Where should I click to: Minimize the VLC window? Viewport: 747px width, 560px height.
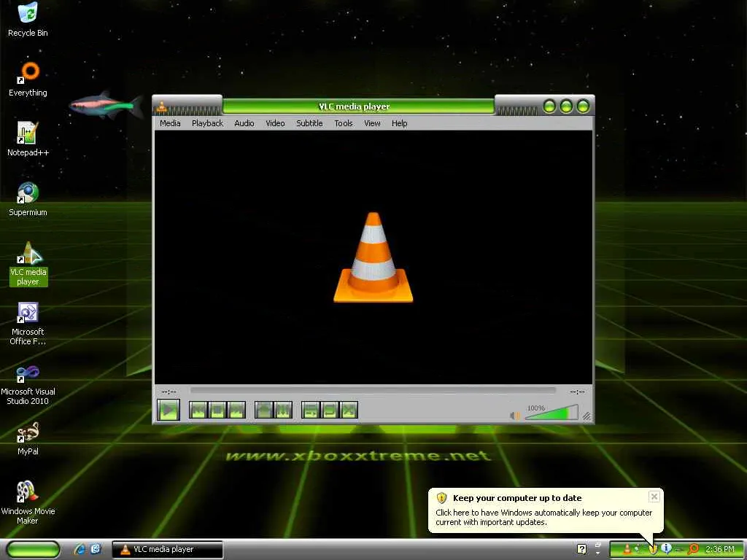click(549, 106)
